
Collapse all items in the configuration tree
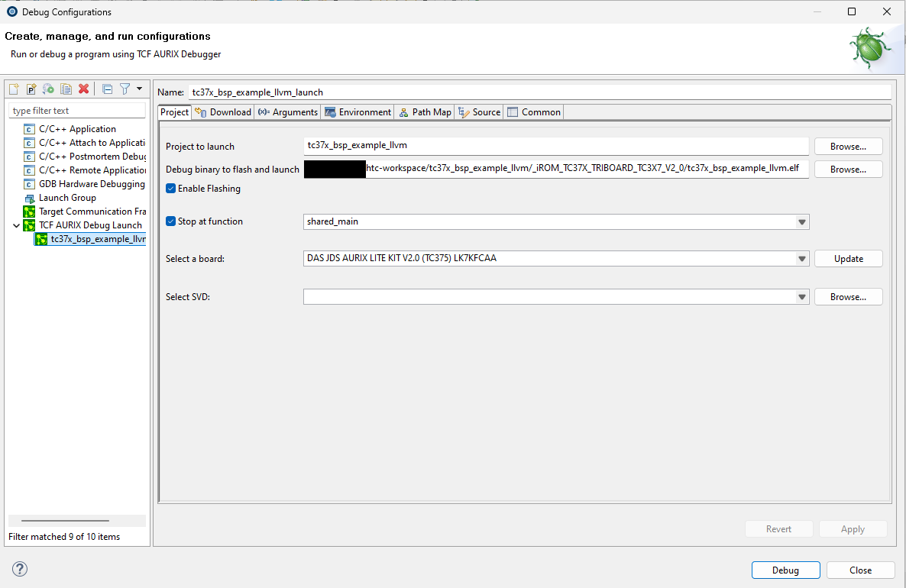107,89
